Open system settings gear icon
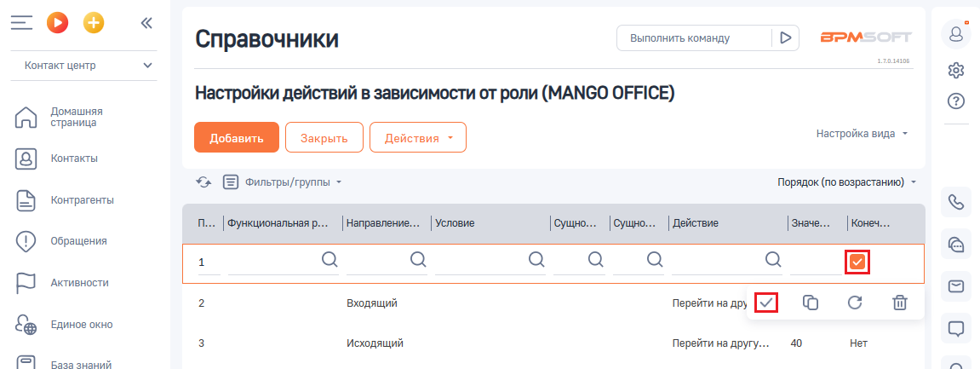The width and height of the screenshot is (980, 369). [955, 70]
